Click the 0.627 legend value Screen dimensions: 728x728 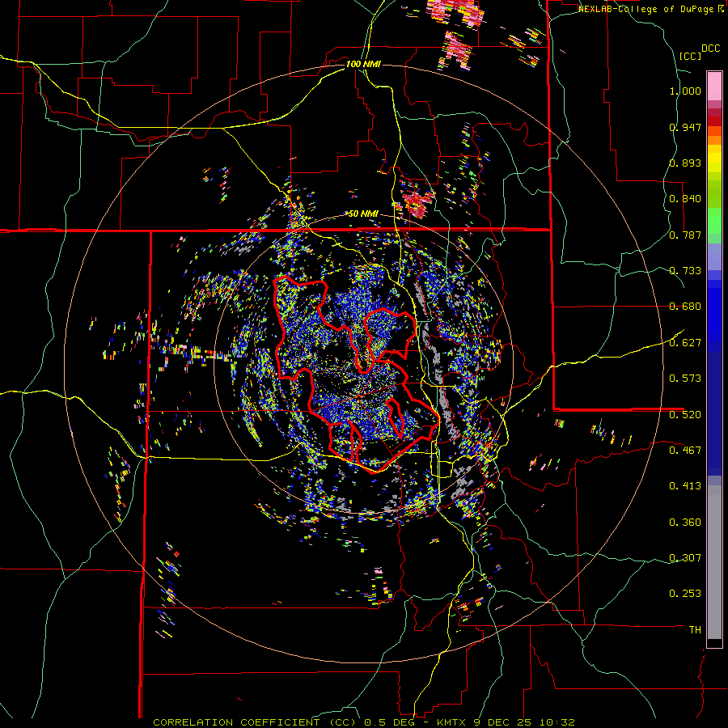pos(685,342)
